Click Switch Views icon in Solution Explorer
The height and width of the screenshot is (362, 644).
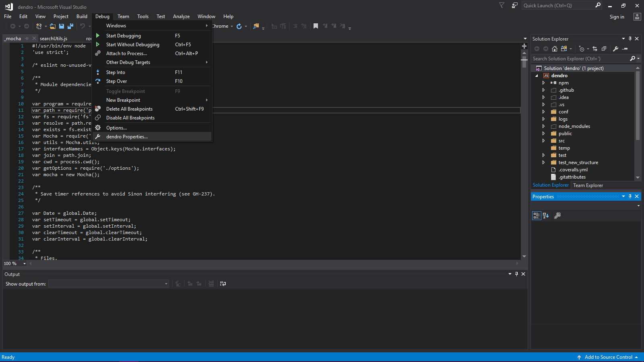[564, 49]
